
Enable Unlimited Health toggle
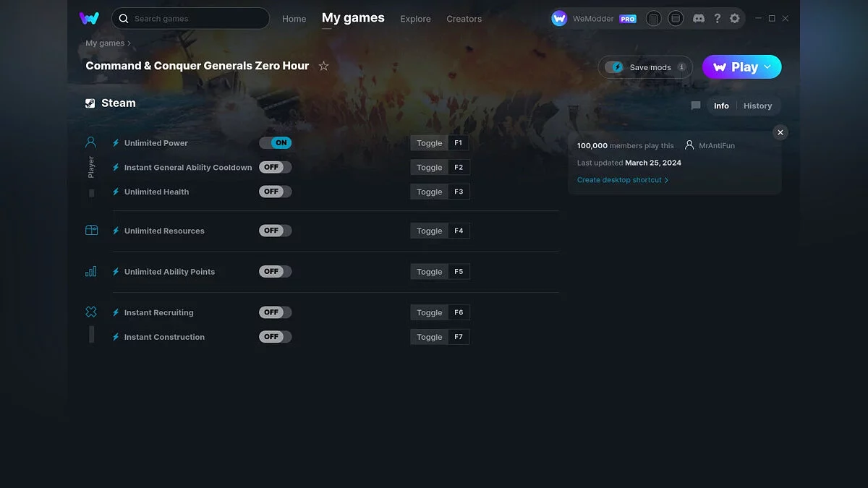(276, 192)
